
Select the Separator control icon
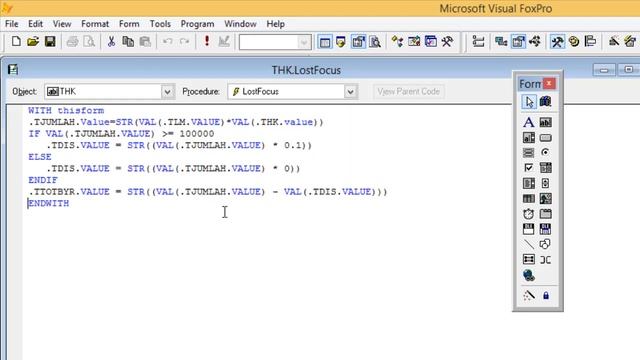click(546, 260)
